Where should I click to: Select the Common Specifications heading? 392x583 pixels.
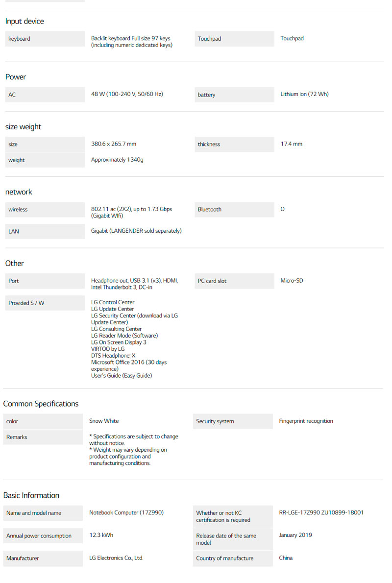point(41,404)
